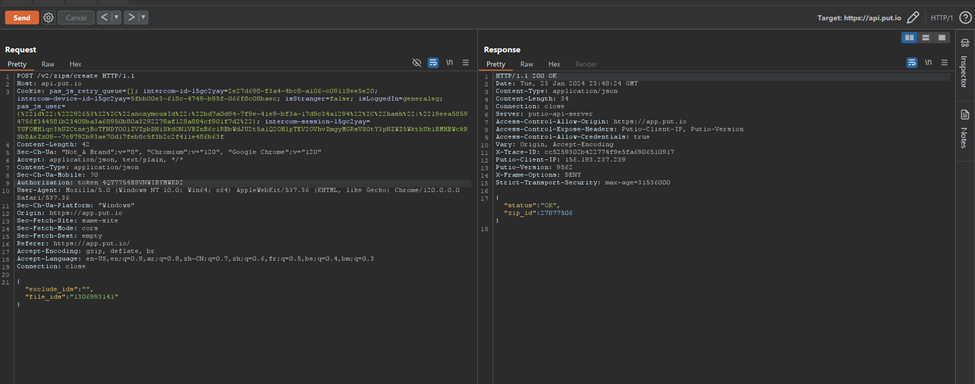Select the top-bottom stacked layout view
Image resolution: width=975 pixels, height=384 pixels.
(x=926, y=38)
